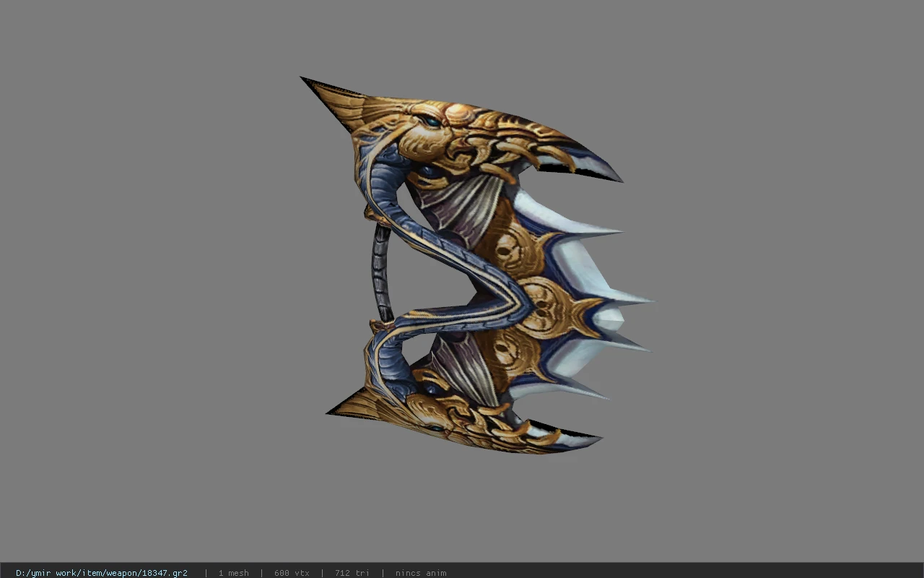The height and width of the screenshot is (578, 924).
Task: Click the "712 tri" triangle count
Action: point(352,573)
